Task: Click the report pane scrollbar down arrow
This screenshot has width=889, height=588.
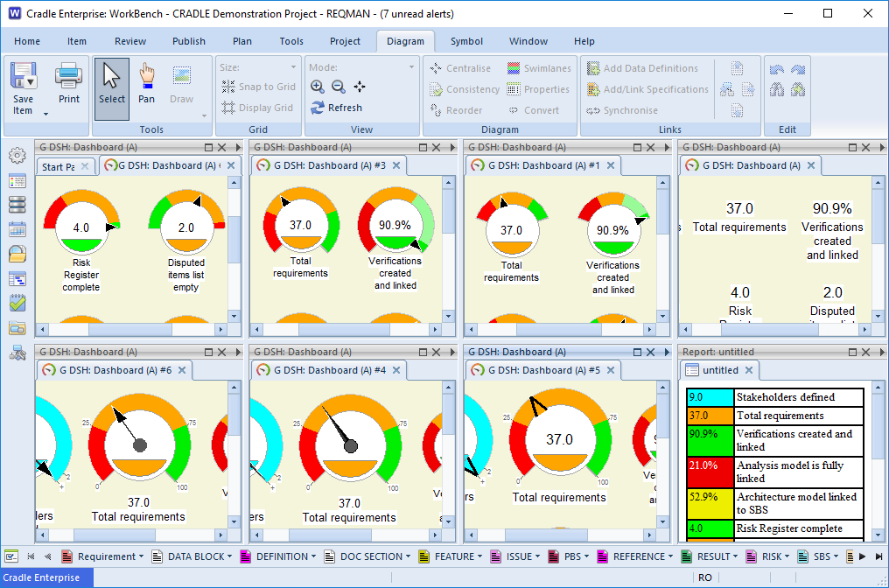Action: click(878, 535)
